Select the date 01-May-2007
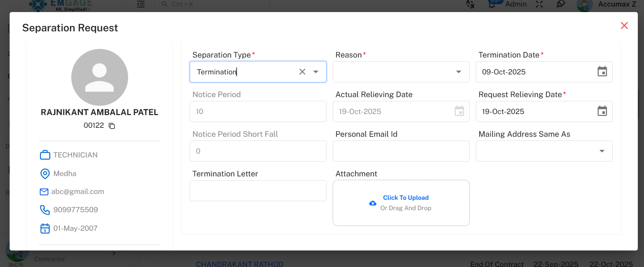644x267 pixels. (75, 228)
